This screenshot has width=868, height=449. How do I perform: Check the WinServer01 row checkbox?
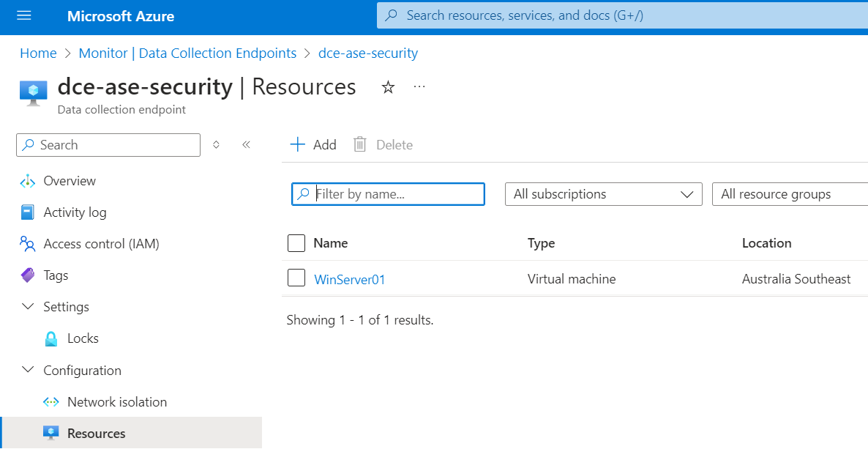[x=296, y=278]
